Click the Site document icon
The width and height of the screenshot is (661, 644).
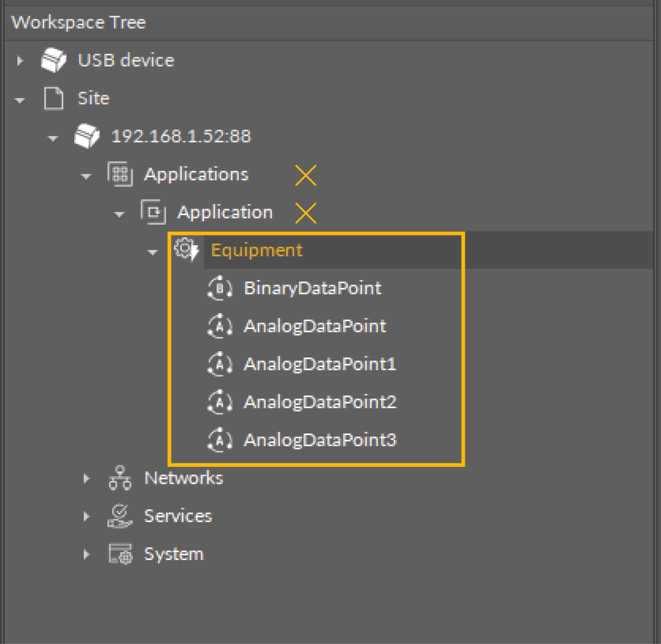coord(54,98)
